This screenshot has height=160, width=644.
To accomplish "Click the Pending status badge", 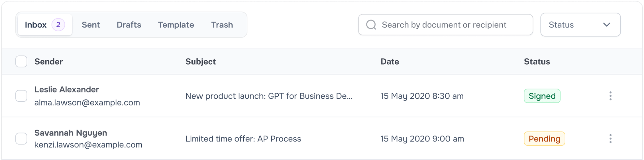I will pos(544,139).
